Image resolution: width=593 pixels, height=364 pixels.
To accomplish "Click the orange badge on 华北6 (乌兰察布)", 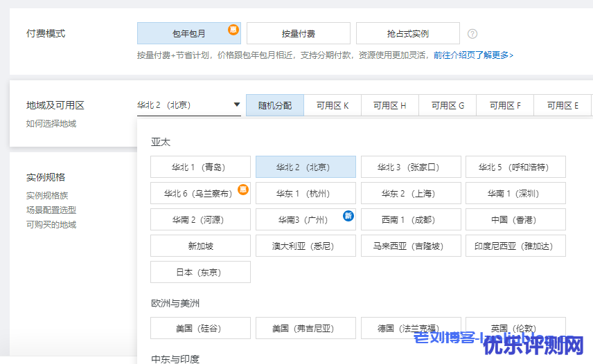I will coord(242,189).
